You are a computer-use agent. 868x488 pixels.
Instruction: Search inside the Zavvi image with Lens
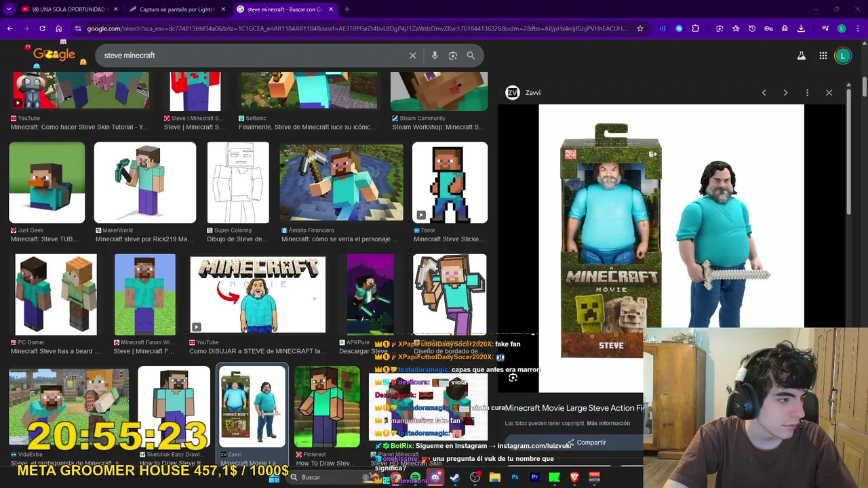point(513,378)
